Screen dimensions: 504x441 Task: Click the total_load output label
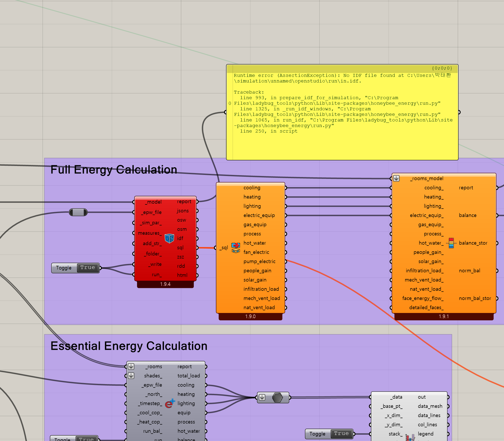click(x=188, y=376)
